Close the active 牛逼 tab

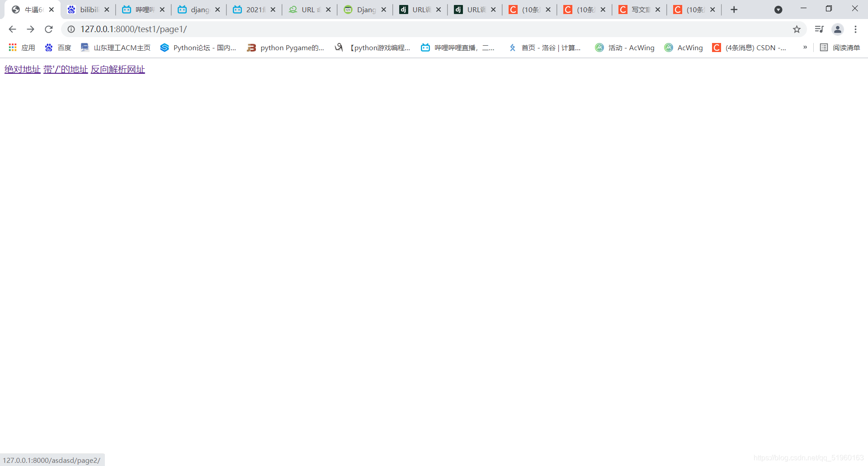pyautogui.click(x=52, y=10)
